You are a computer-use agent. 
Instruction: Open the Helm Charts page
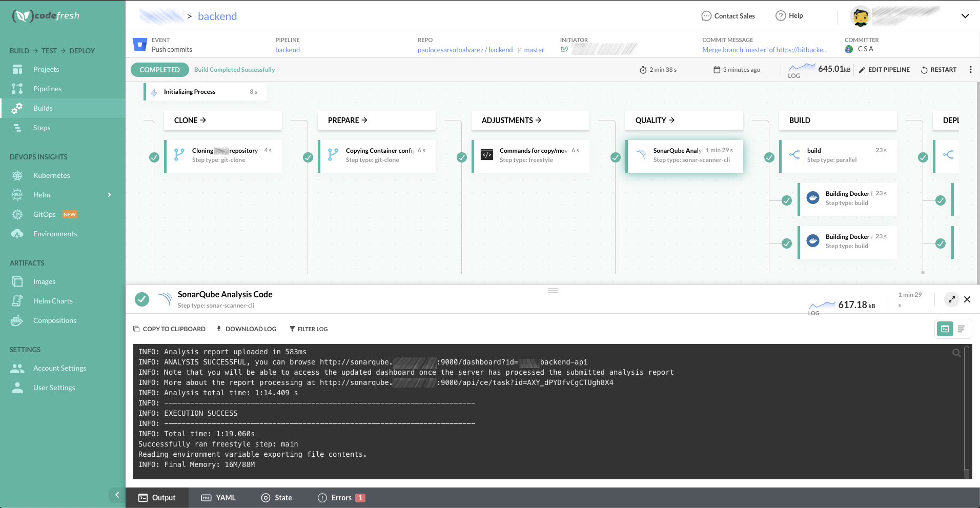pyautogui.click(x=53, y=300)
